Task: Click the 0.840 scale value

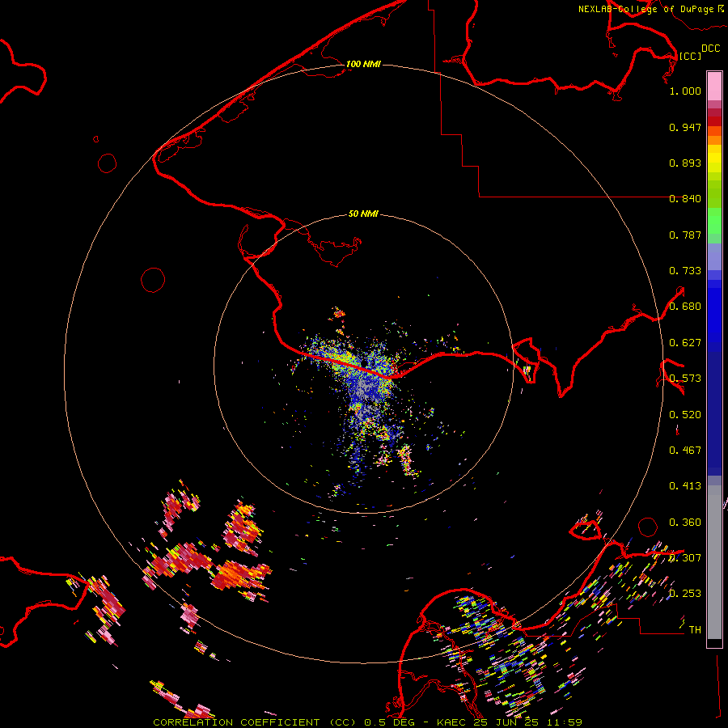Action: click(685, 199)
